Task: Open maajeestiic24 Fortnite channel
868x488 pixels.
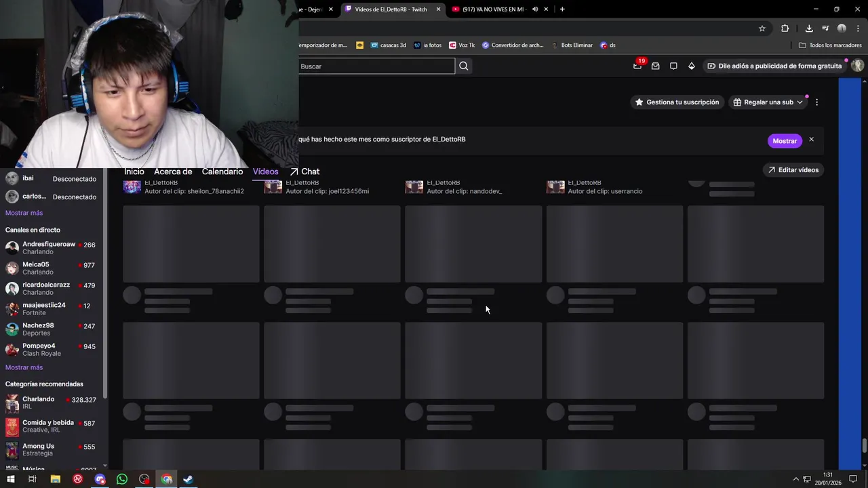Action: [52, 308]
